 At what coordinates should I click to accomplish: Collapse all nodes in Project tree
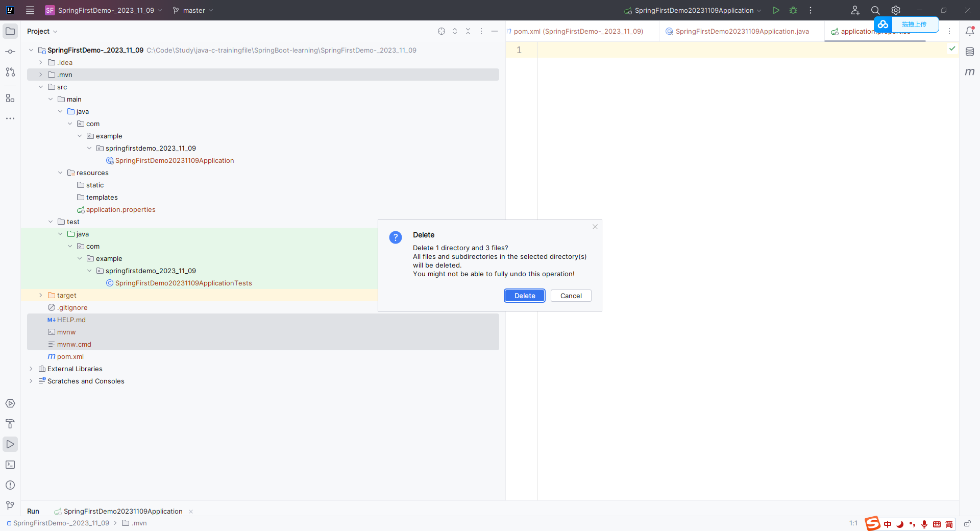(x=468, y=31)
